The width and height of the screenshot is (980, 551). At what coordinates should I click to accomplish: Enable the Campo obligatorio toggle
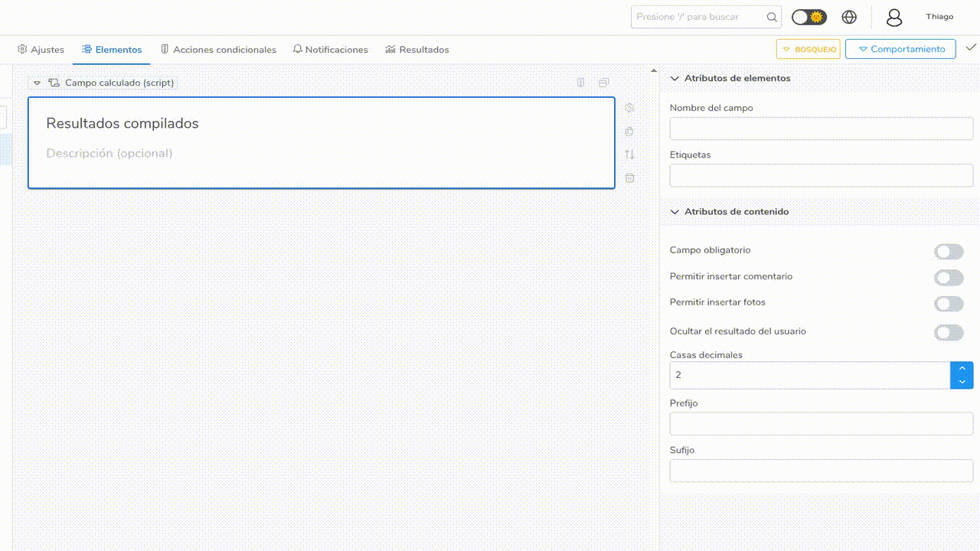click(x=949, y=252)
